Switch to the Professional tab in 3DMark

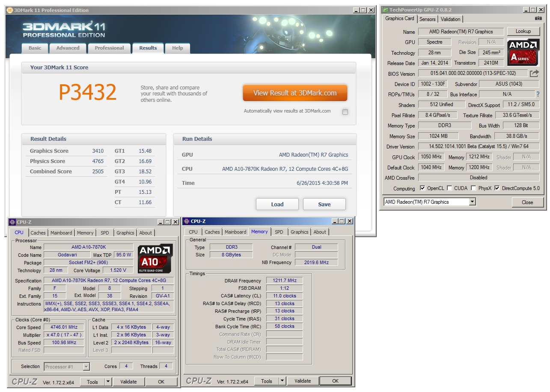(x=109, y=48)
